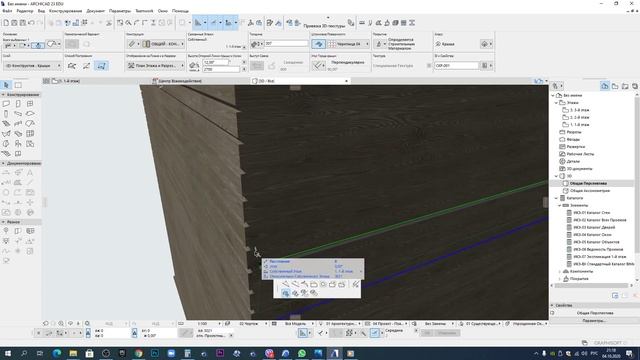Click the Undo toolbar icon

click(31, 23)
